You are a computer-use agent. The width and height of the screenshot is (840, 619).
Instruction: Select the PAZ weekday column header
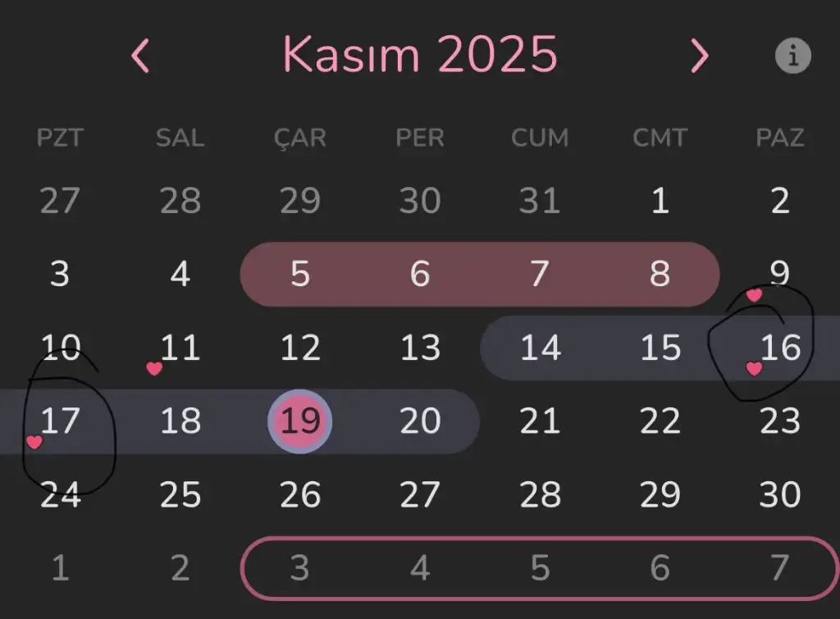click(779, 138)
